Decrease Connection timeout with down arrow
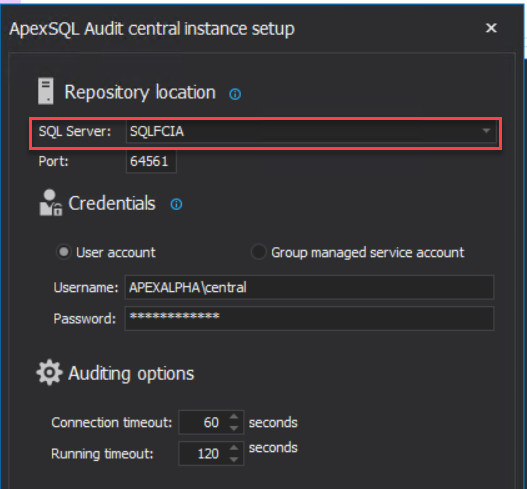This screenshot has height=489, width=527. point(234,428)
